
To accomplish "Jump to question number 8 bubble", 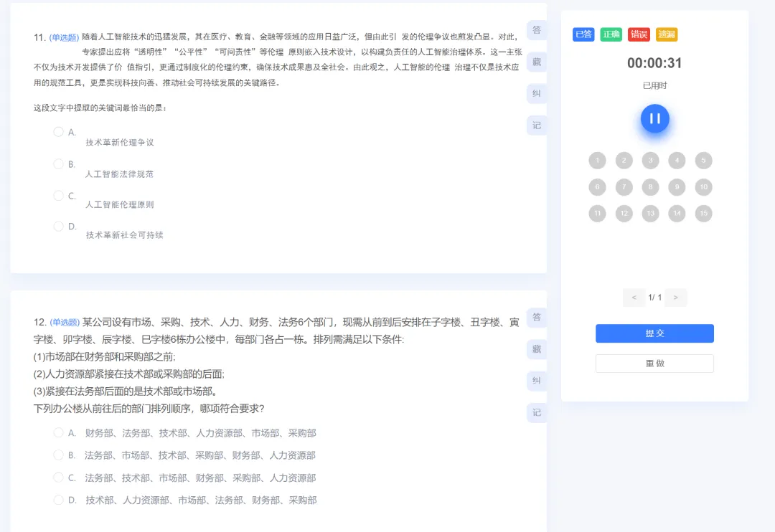I will 650,186.
